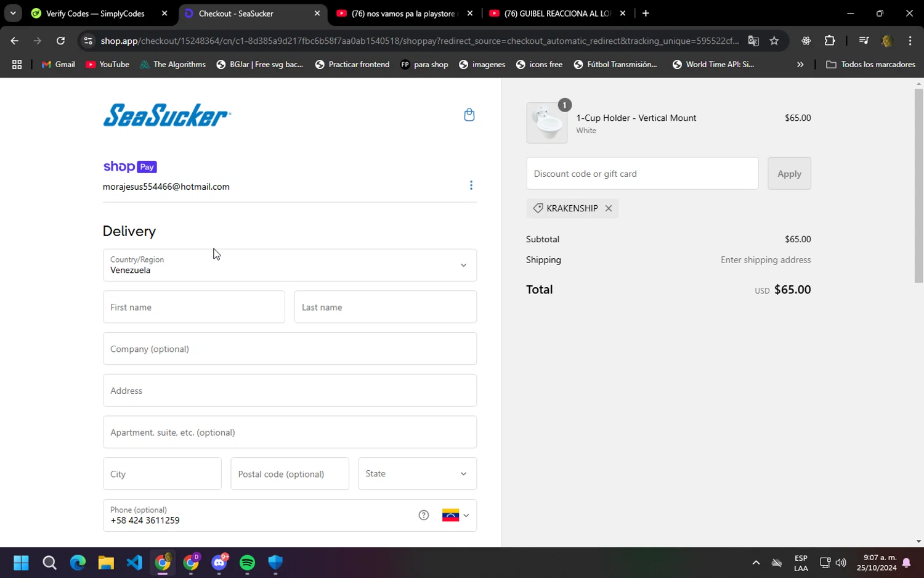Focus the Company (optional) field
Image resolution: width=924 pixels, height=578 pixels.
(x=290, y=349)
